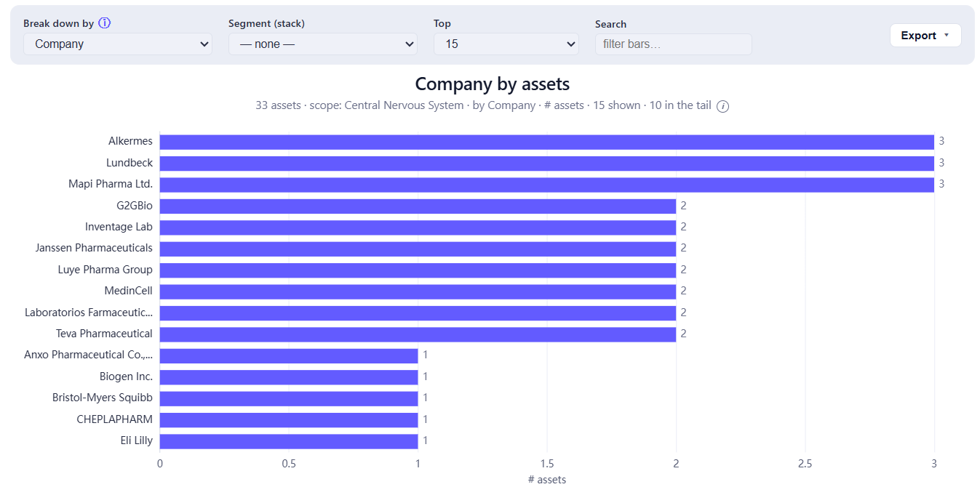Click the G2GBio label text

click(x=135, y=206)
